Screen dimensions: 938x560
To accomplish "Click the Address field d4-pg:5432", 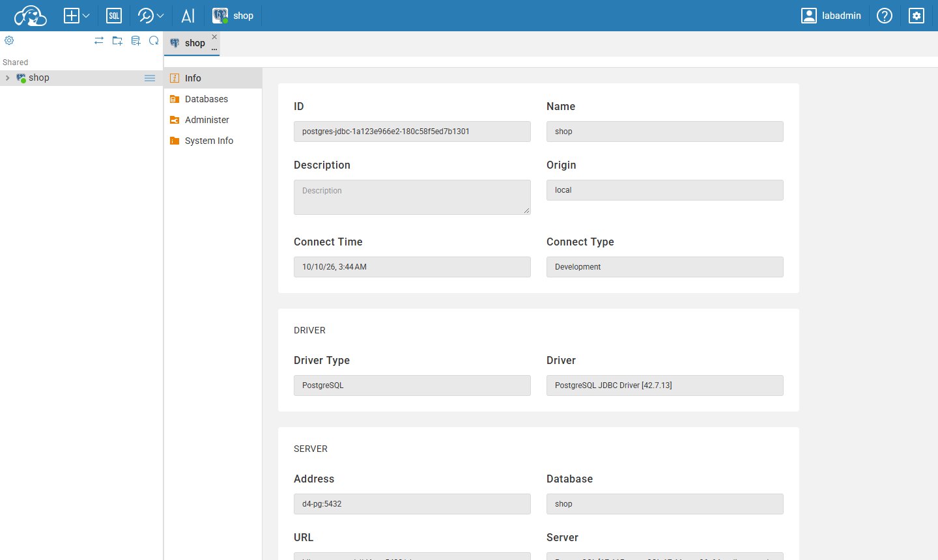I will [412, 504].
